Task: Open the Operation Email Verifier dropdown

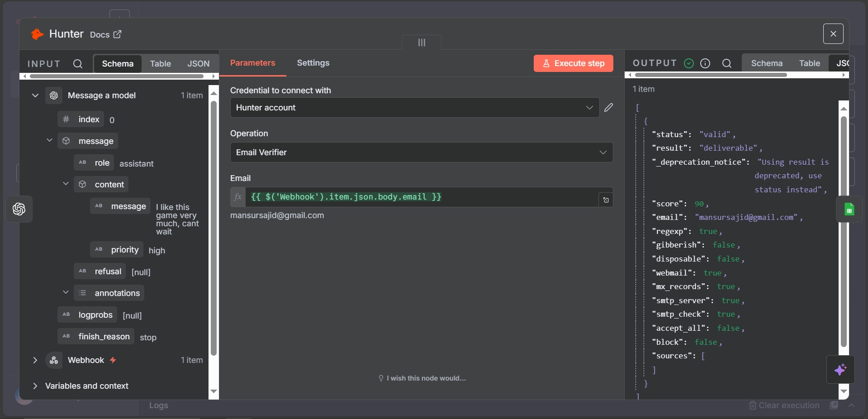Action: [422, 152]
